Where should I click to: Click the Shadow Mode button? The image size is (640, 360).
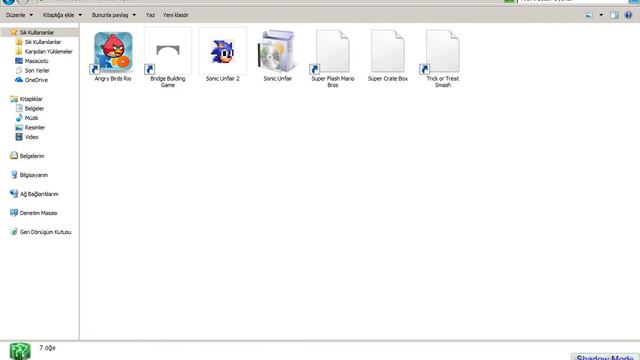(605, 357)
